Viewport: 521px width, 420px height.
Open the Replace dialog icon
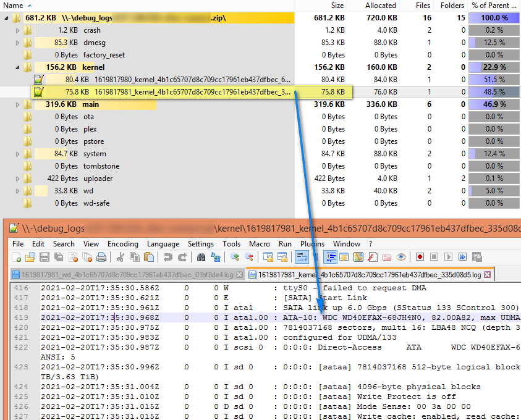[216, 257]
